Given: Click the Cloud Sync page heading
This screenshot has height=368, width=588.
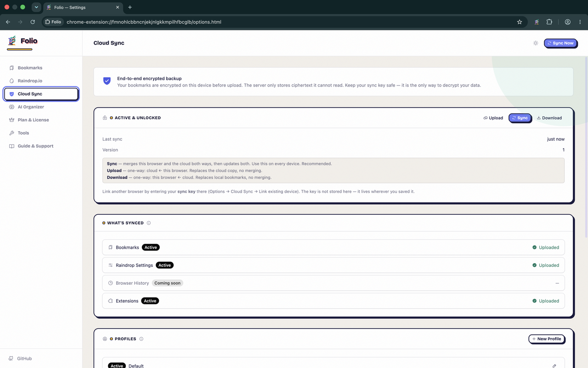Looking at the screenshot, I should pos(109,43).
